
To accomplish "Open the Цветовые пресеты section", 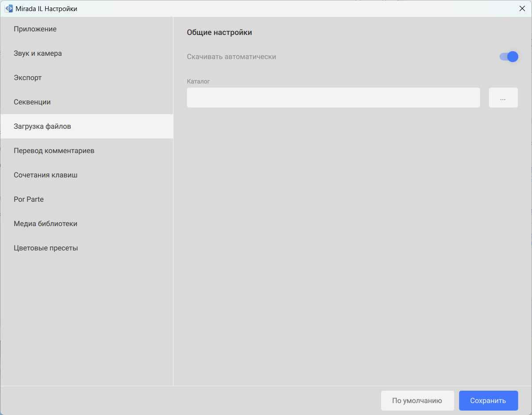I will pyautogui.click(x=87, y=248).
